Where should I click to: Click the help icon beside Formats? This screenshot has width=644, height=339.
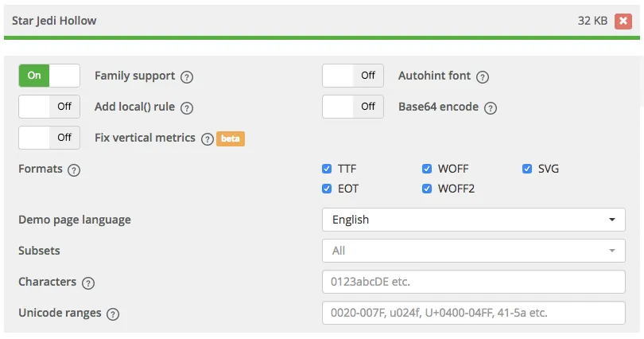pyautogui.click(x=74, y=169)
